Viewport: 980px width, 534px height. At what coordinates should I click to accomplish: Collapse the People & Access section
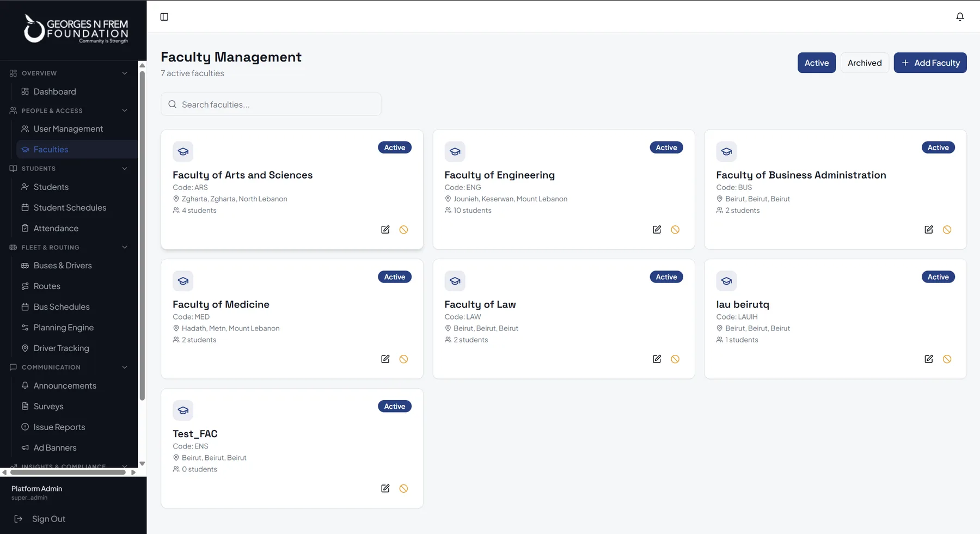(69, 111)
